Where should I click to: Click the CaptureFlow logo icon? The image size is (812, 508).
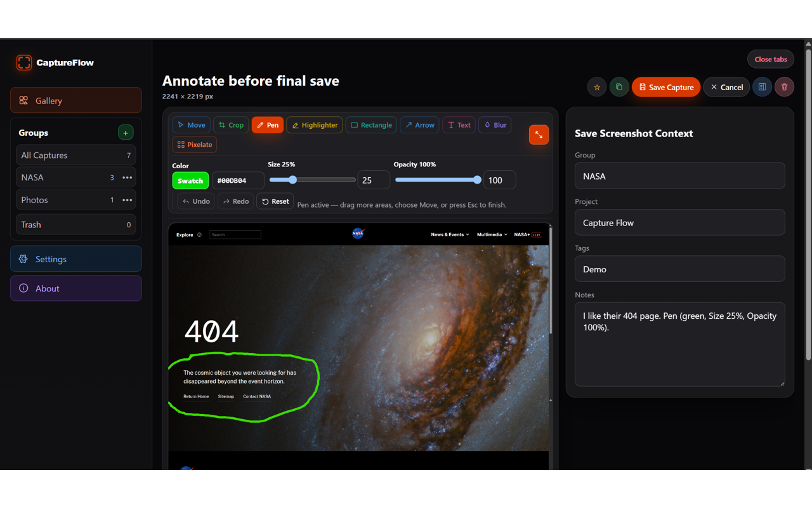coord(24,62)
